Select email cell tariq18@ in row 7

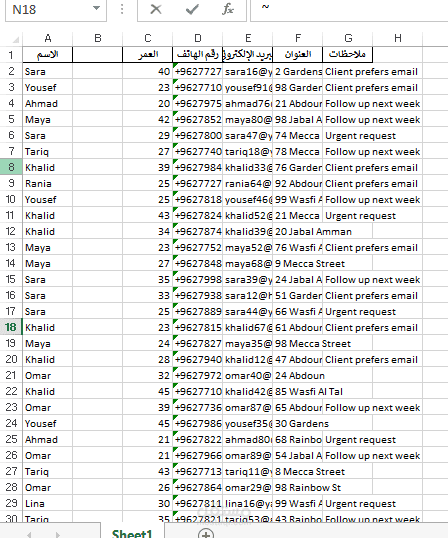[248, 151]
